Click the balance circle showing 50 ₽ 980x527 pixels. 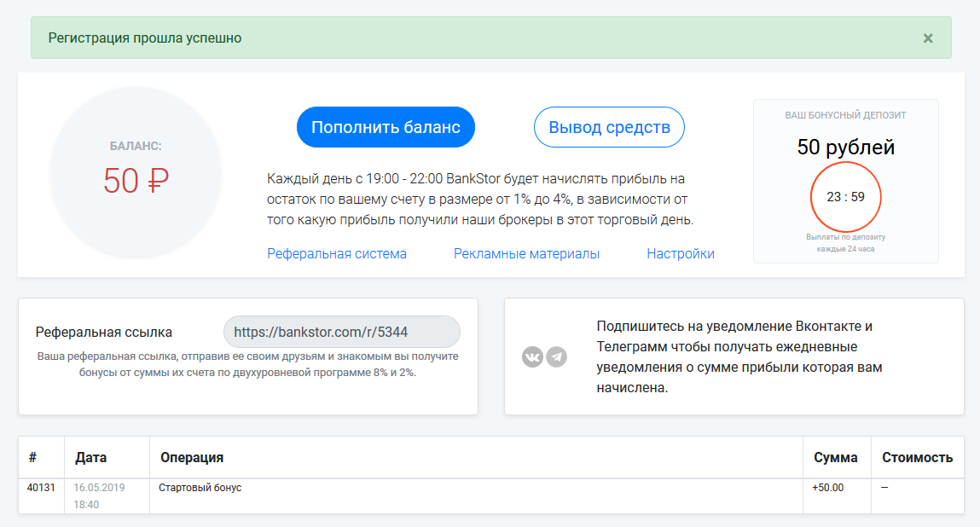click(x=136, y=171)
